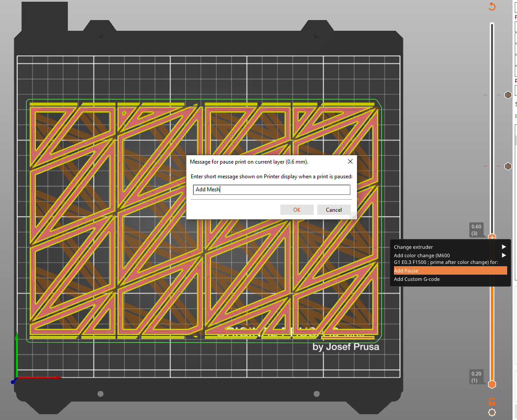
Task: Click the orange reset view arrow icon
Action: [492, 7]
